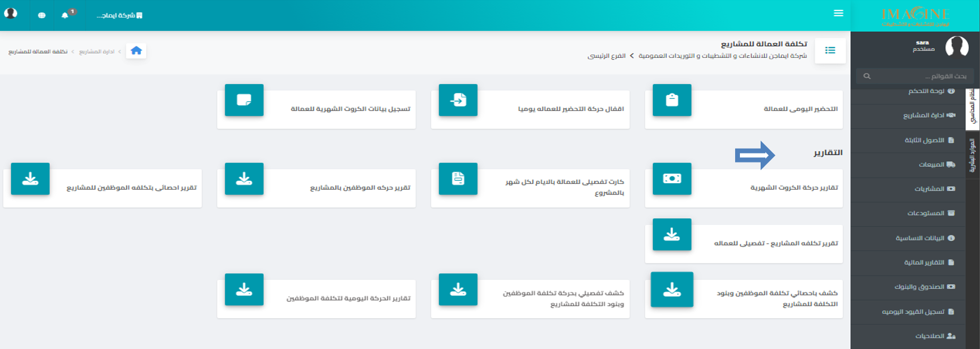Open لوحة التحكم in sidebar
Viewport: 980px width, 349px height.
pos(908,91)
